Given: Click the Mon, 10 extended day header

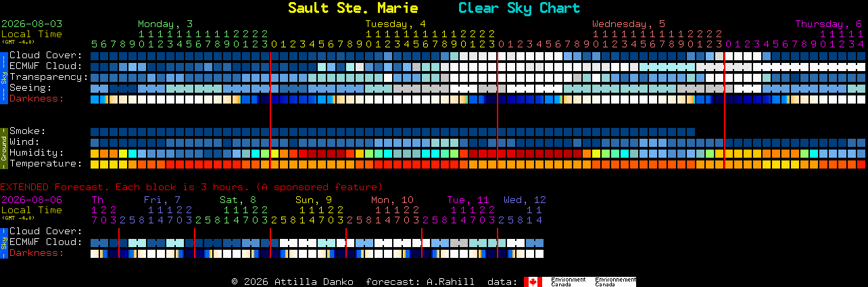Looking at the screenshot, I should [392, 200].
